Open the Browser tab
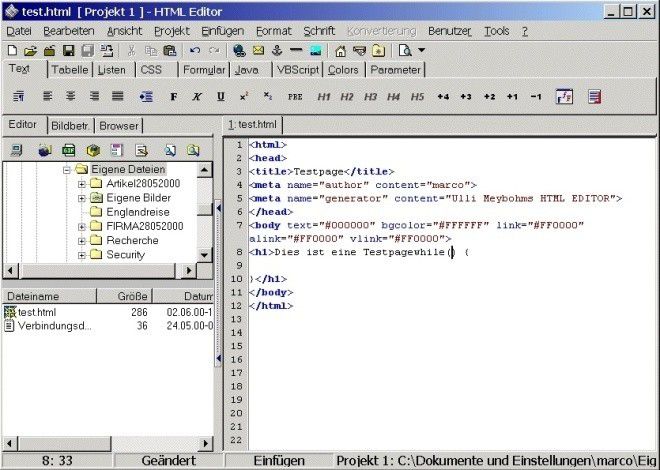 (x=119, y=126)
